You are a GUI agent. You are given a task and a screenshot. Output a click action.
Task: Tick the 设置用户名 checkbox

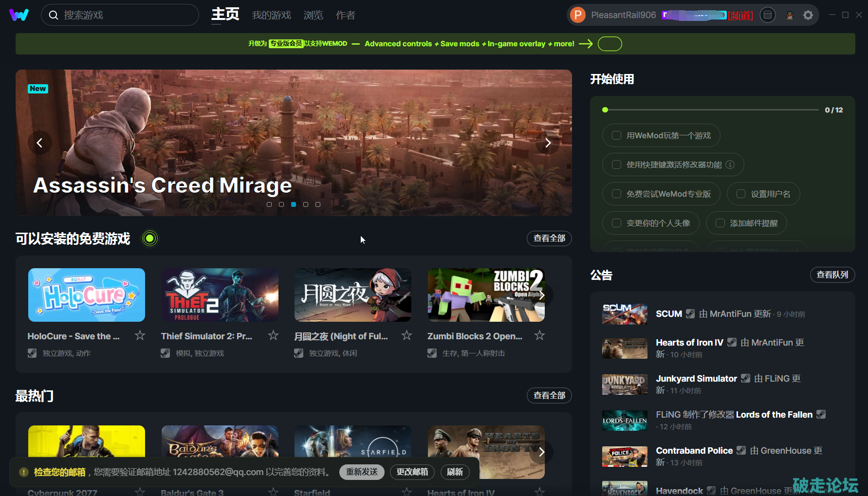[741, 194]
